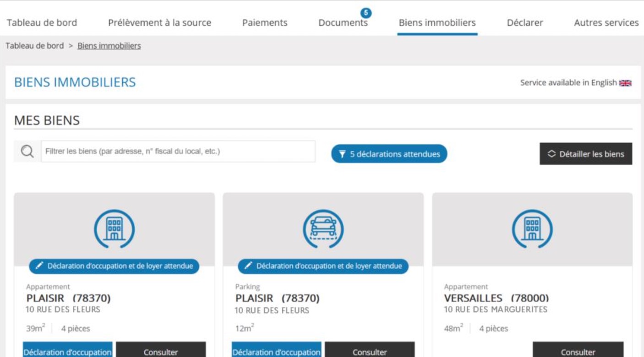644x357 pixels.
Task: Click declaration attendue badge on Plaisir apartment
Action: click(x=114, y=266)
